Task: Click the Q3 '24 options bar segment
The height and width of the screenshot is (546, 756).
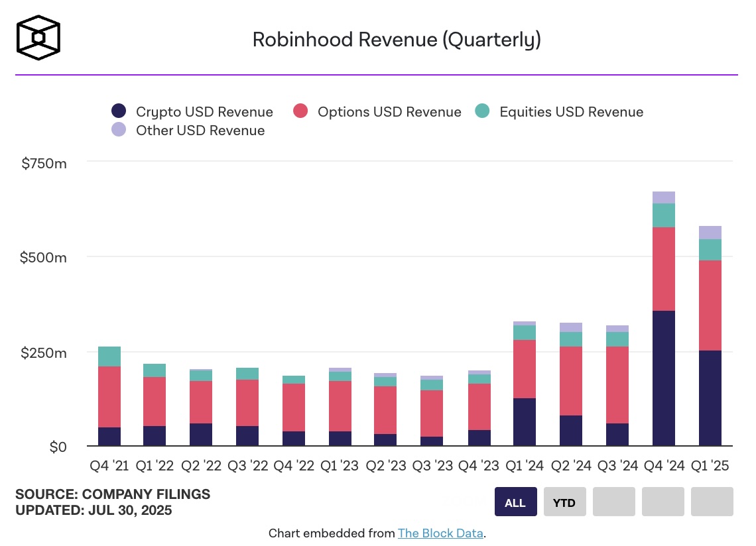Action: point(617,385)
